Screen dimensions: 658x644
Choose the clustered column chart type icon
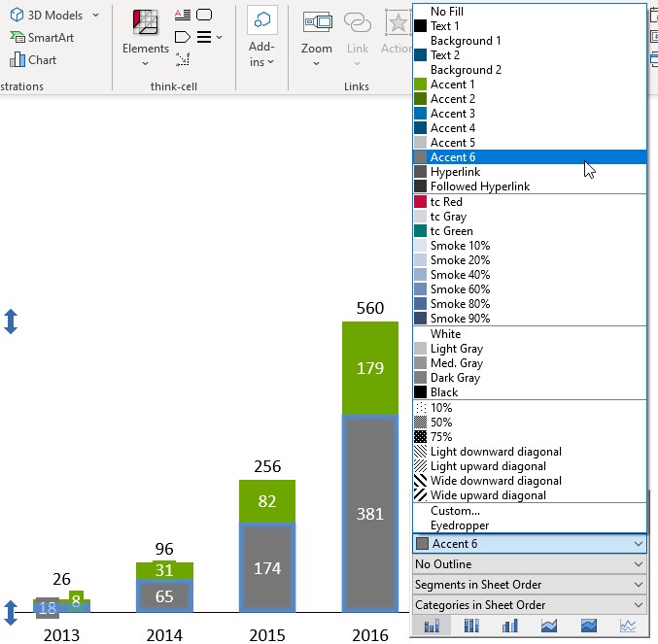[x=510, y=626]
